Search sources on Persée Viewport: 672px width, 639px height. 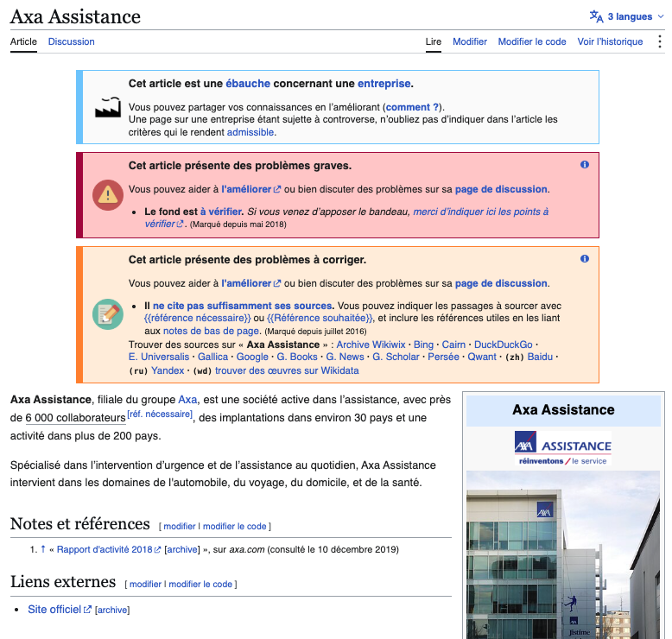click(x=443, y=357)
